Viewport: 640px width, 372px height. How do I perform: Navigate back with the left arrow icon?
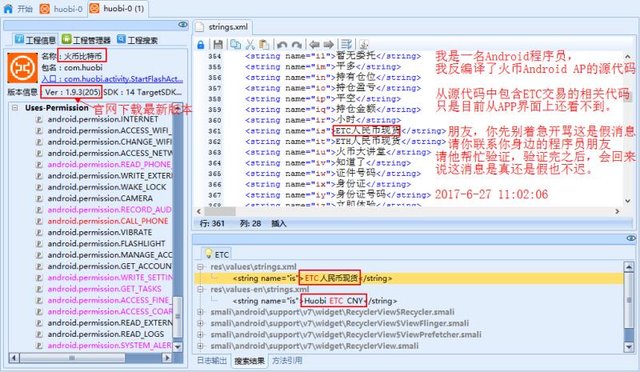tap(314, 44)
